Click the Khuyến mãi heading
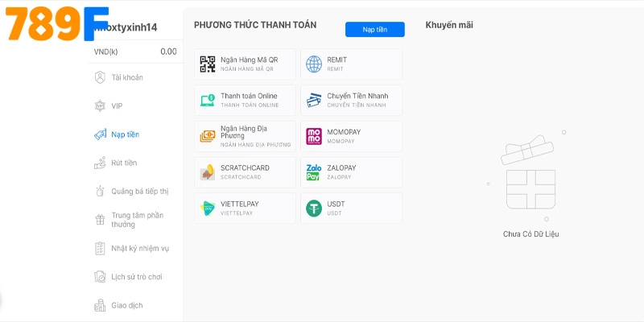Screen dimensions: 644x322 [x=449, y=25]
